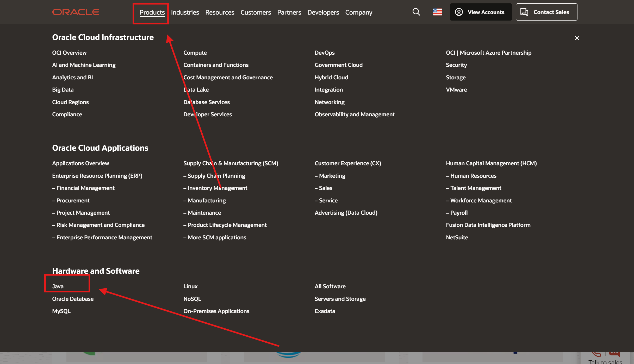This screenshot has width=634, height=364.
Task: Open the VMware link
Action: point(456,90)
